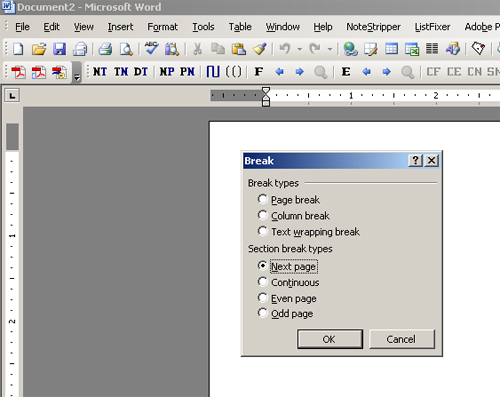Select the Odd page section break

point(263,313)
